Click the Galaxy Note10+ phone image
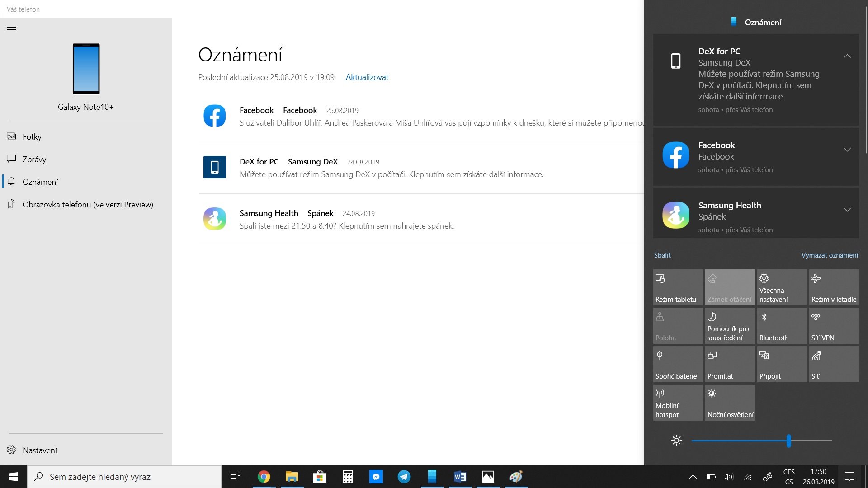Image resolution: width=868 pixels, height=488 pixels. click(x=86, y=69)
